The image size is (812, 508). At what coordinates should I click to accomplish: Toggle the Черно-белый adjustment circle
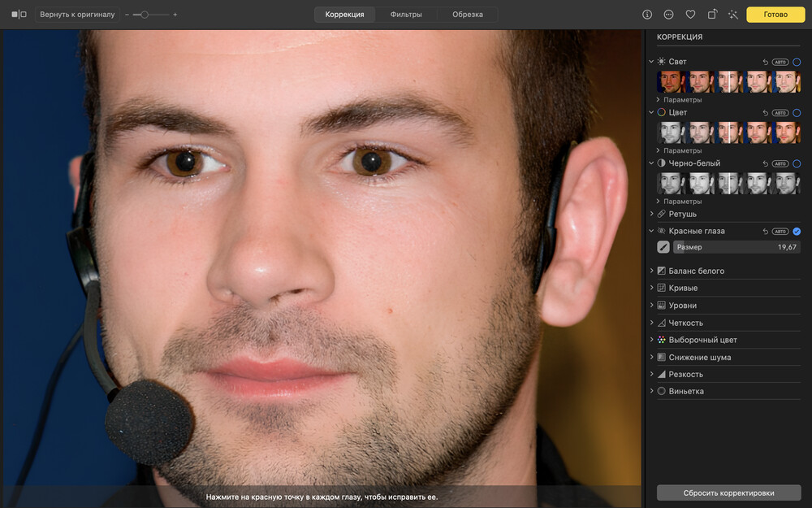(x=797, y=163)
